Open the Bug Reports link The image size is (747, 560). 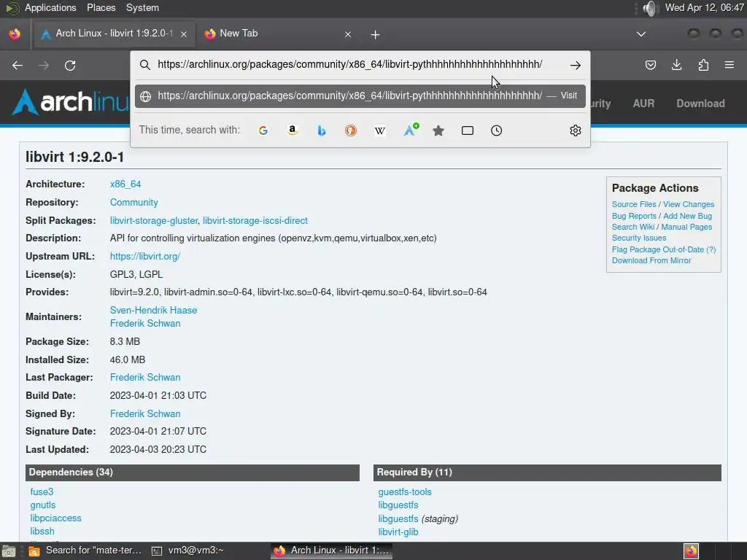pos(634,216)
